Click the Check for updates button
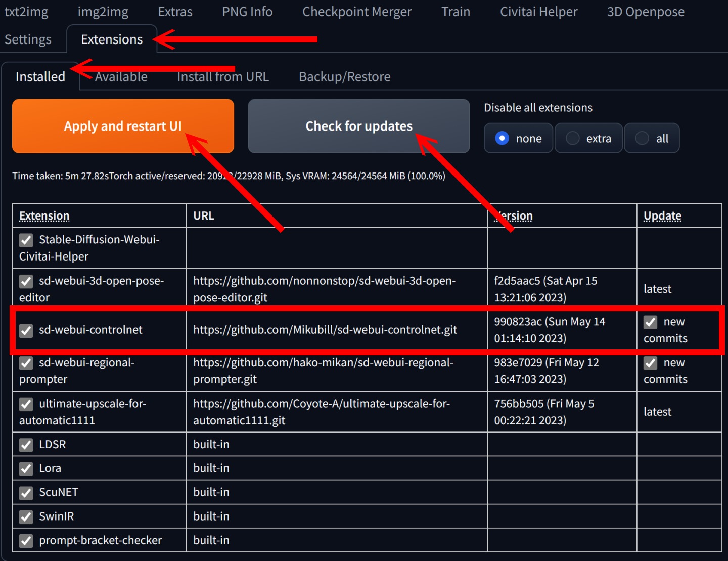This screenshot has width=728, height=561. [x=358, y=126]
